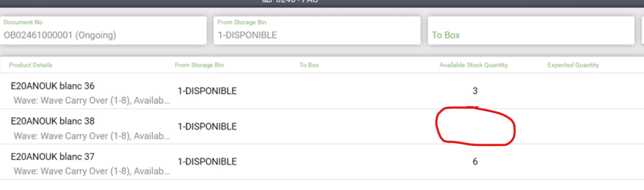
Task: Select the E20ANOUK blanc 36 row
Action: [x=53, y=86]
